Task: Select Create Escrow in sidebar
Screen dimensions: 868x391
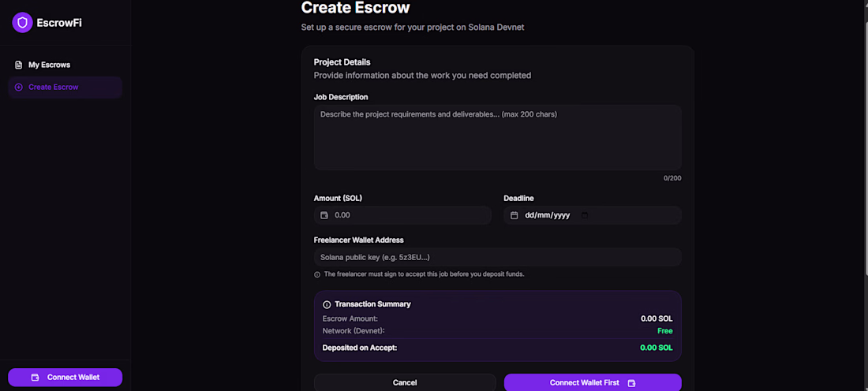Action: coord(65,88)
